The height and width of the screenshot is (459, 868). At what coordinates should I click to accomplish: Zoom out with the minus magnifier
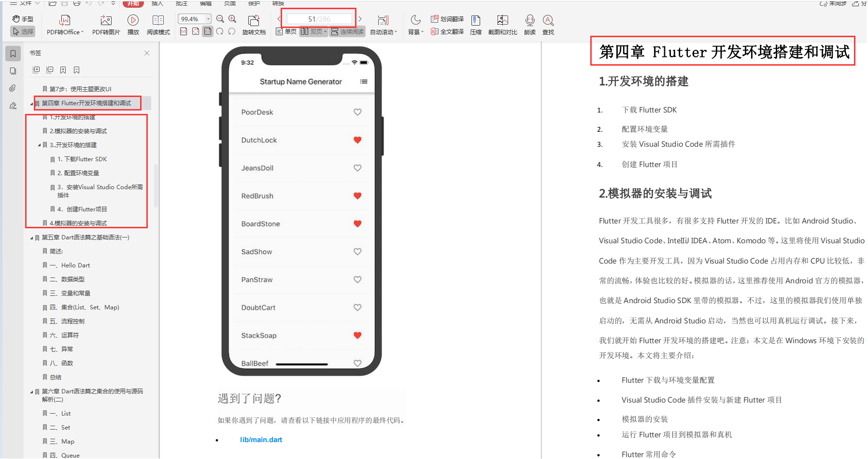pos(220,19)
